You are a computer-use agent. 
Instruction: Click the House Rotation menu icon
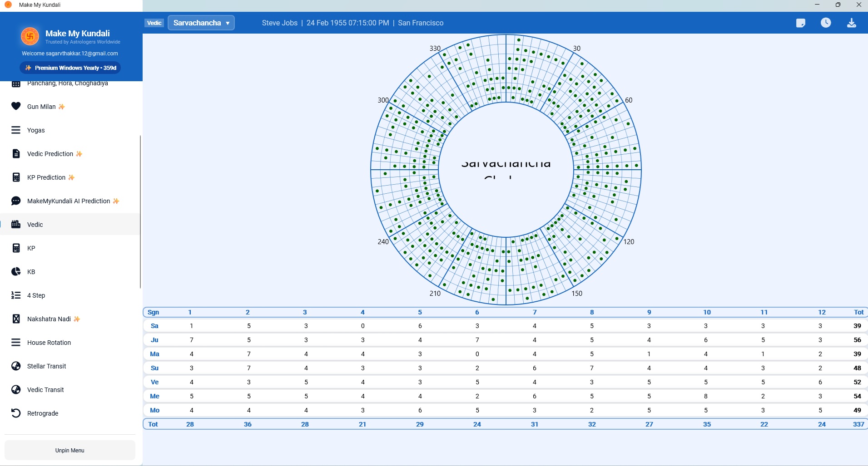point(16,343)
